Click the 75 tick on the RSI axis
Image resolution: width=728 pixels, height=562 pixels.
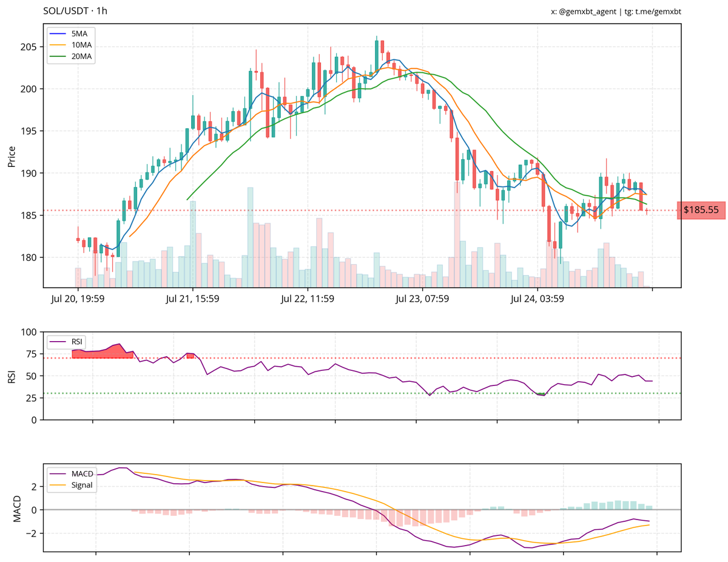pos(32,354)
